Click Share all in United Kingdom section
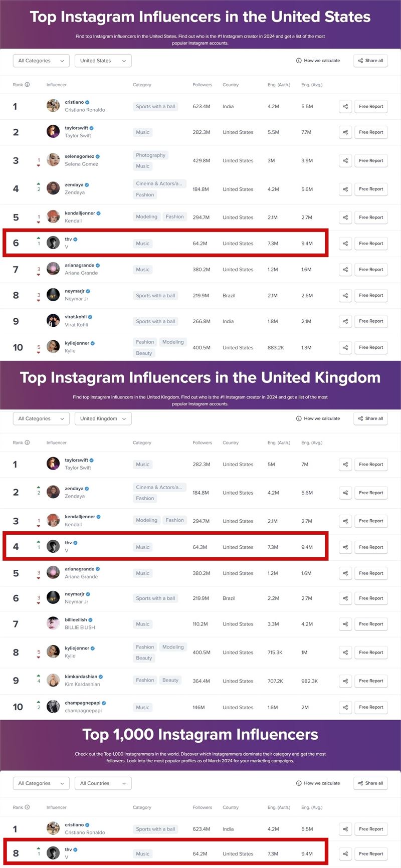This screenshot has height=868, width=401. point(370,418)
